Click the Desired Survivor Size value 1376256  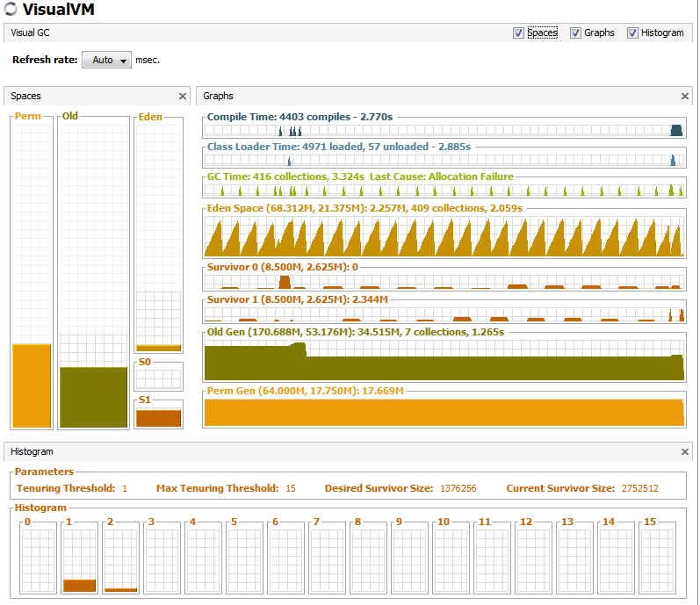pos(458,488)
